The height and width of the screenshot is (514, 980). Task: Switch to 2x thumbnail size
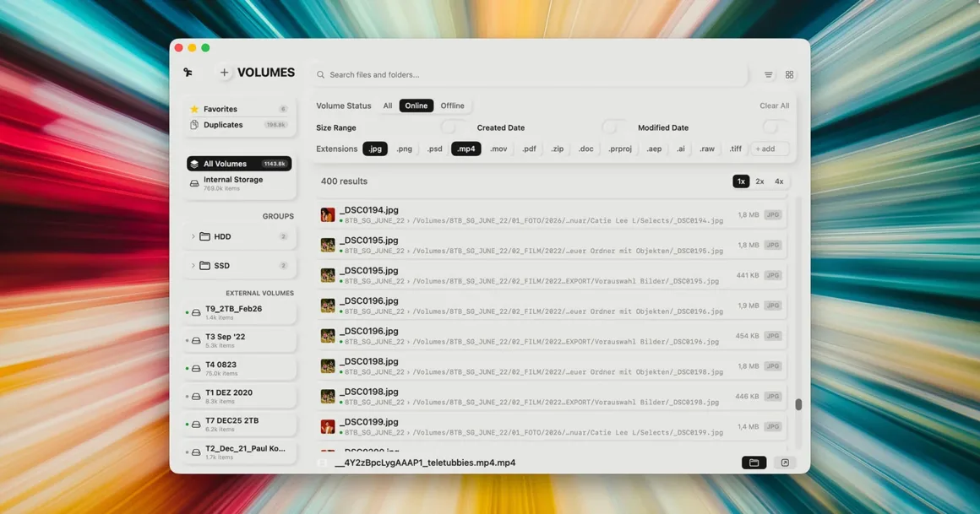point(759,181)
